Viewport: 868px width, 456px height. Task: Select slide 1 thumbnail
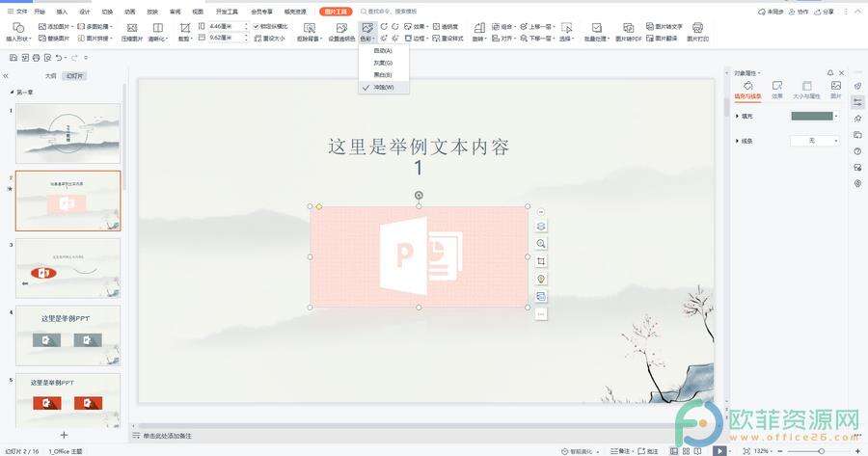pos(68,133)
